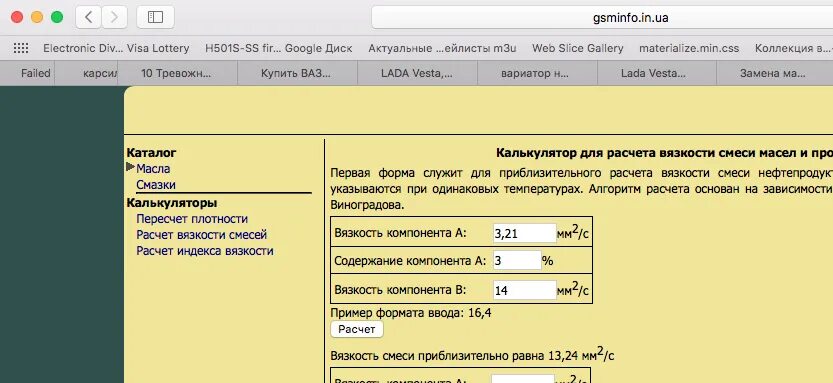
Task: Click the Калькулятор для расчета вязкости heading
Action: click(664, 153)
